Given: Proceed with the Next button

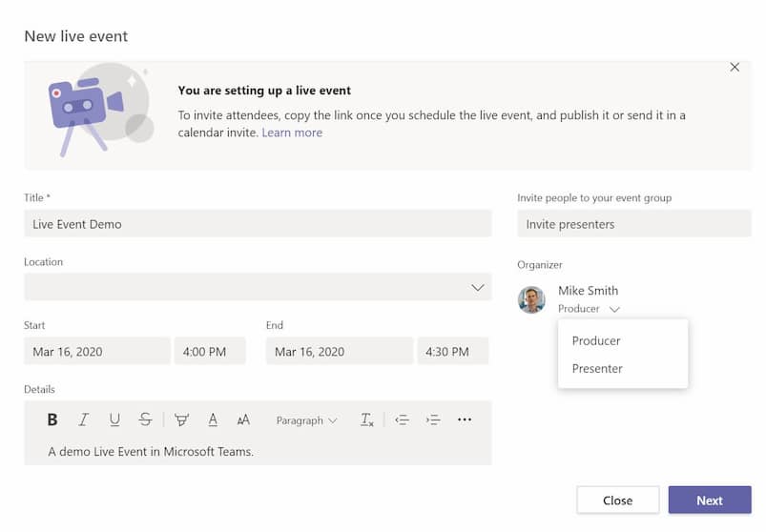Looking at the screenshot, I should [710, 501].
